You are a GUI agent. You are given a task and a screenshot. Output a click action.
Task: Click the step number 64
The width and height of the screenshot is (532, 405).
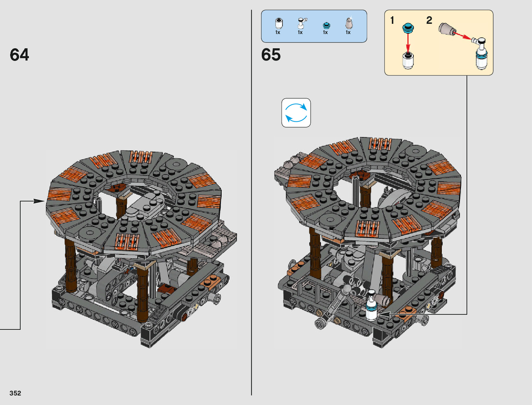(x=19, y=55)
